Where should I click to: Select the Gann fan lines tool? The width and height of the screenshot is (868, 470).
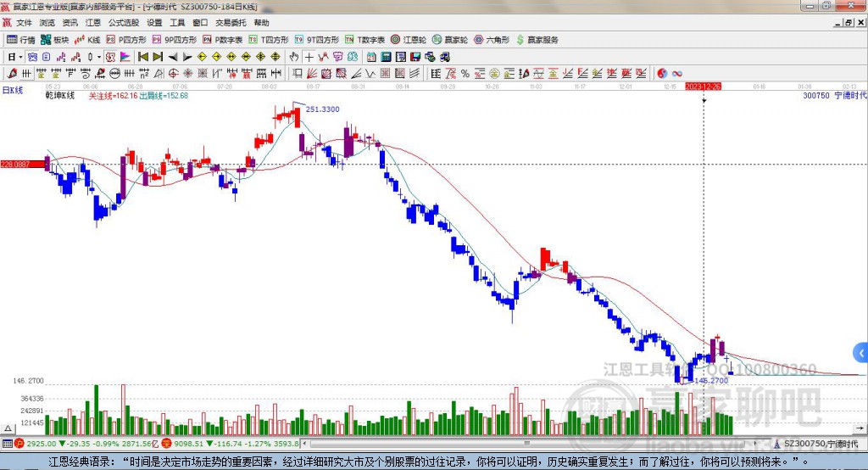(x=312, y=73)
